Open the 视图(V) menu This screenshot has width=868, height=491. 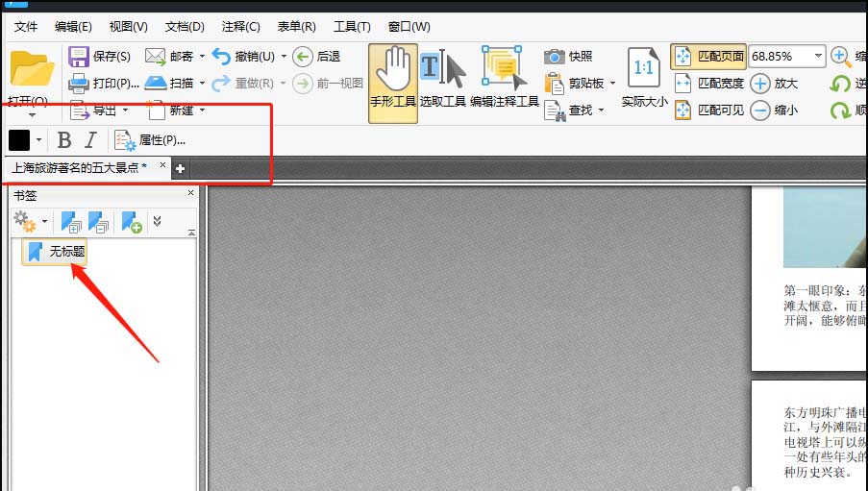click(129, 27)
